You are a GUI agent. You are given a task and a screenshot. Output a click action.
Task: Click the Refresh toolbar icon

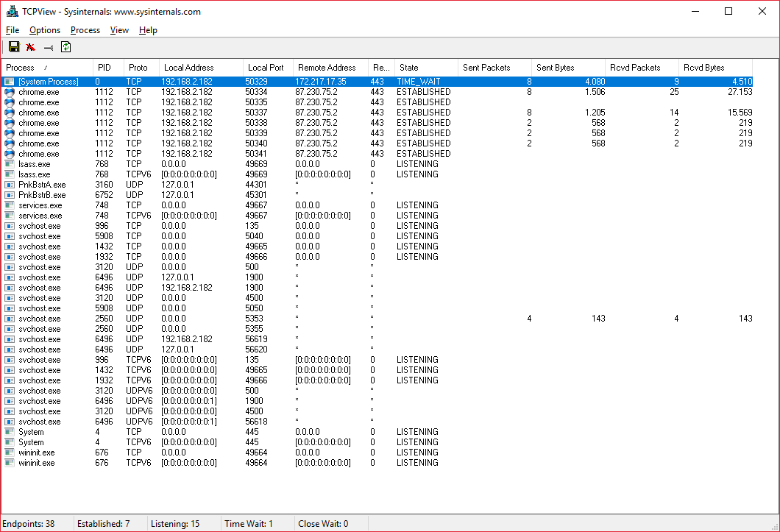65,47
